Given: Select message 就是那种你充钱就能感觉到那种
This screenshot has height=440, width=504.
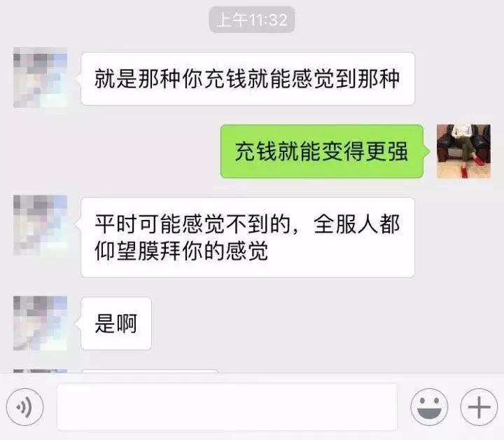Looking at the screenshot, I should 248,78.
